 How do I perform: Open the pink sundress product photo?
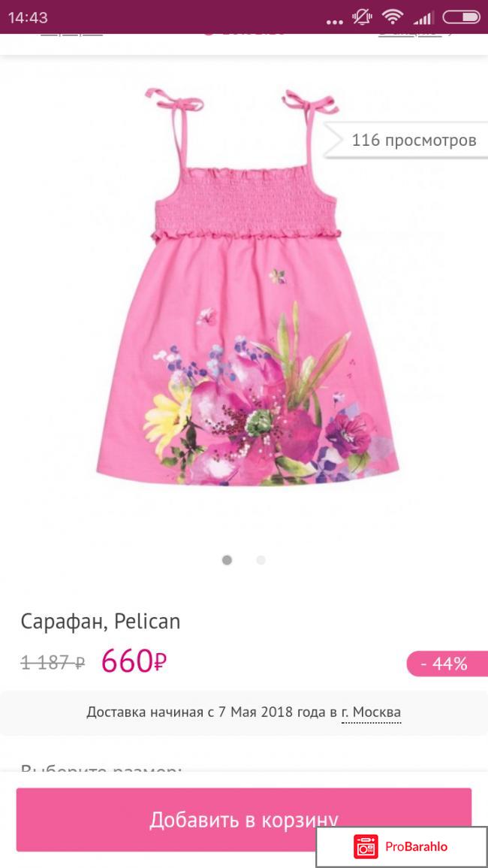[x=244, y=287]
